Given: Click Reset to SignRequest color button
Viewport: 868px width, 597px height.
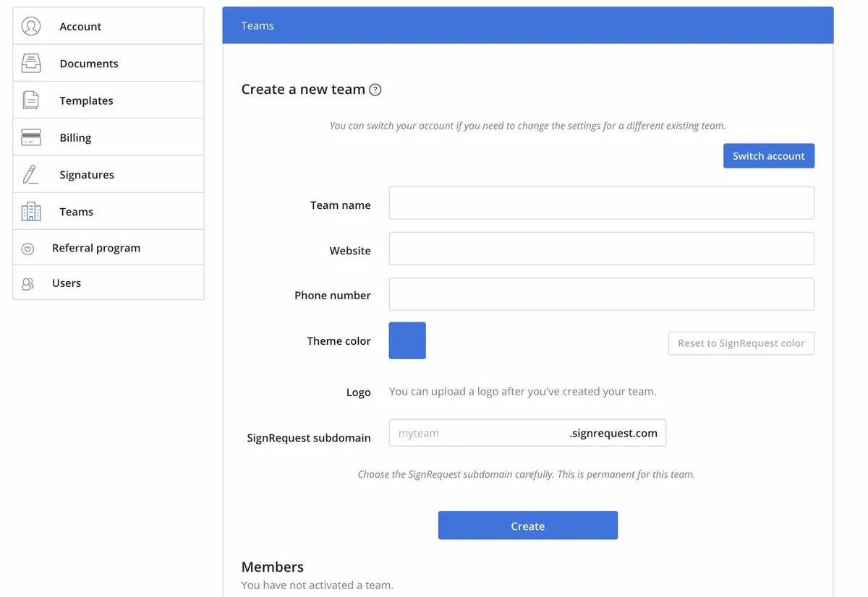Looking at the screenshot, I should coord(741,343).
